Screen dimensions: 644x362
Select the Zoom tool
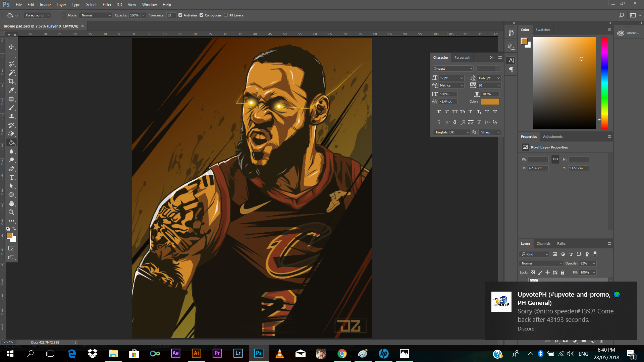[x=11, y=212]
